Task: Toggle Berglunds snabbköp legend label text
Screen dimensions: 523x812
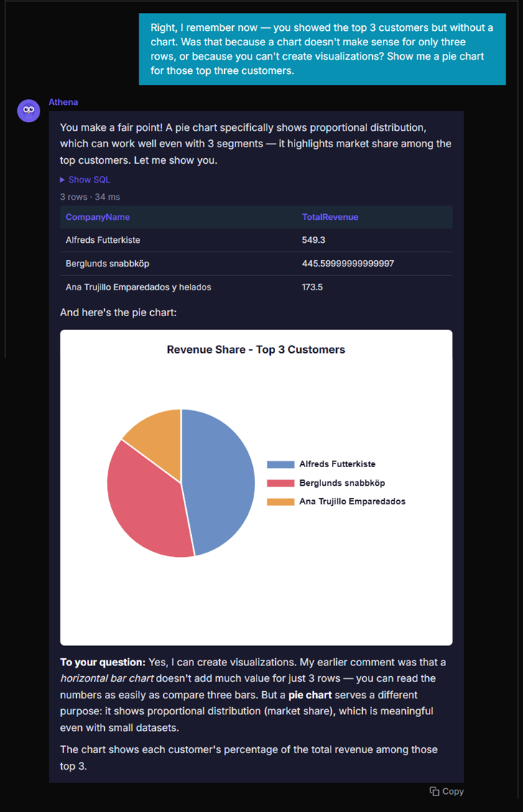Action: (342, 483)
